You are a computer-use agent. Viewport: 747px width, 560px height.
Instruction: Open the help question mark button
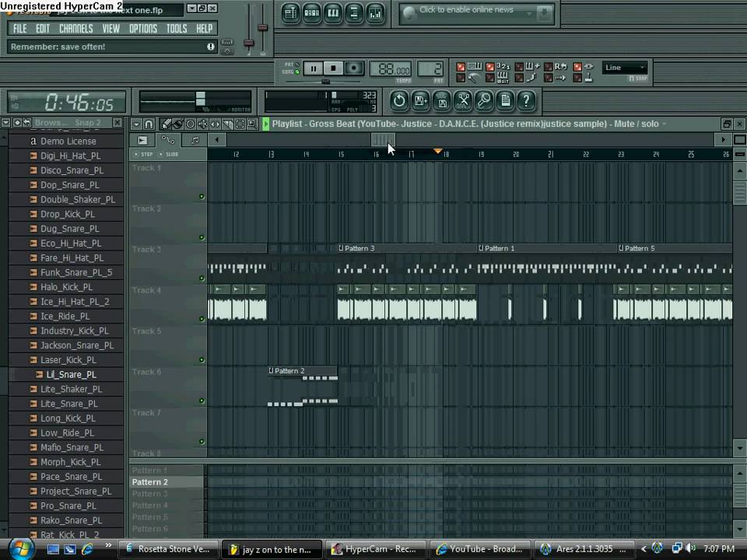coord(527,100)
